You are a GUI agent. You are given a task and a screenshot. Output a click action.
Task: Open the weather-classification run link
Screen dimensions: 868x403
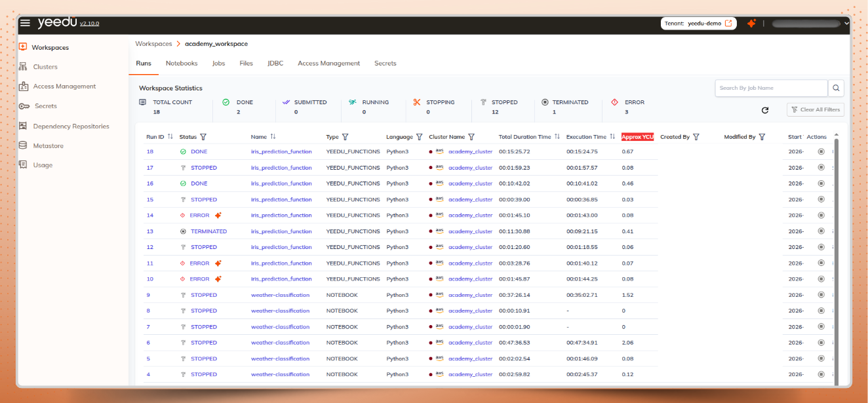point(280,294)
